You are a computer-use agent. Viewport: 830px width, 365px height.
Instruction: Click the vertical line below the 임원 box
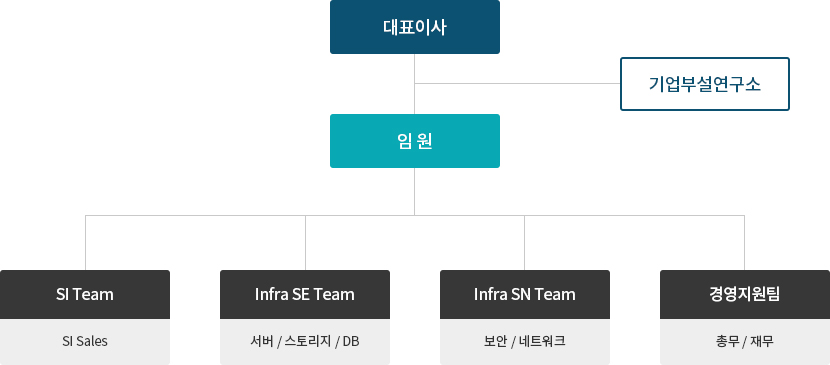point(414,191)
